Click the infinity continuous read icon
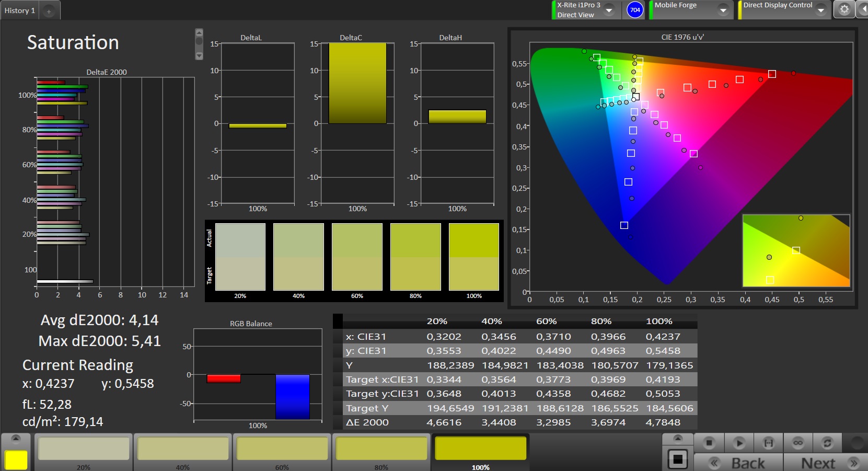 (x=798, y=443)
